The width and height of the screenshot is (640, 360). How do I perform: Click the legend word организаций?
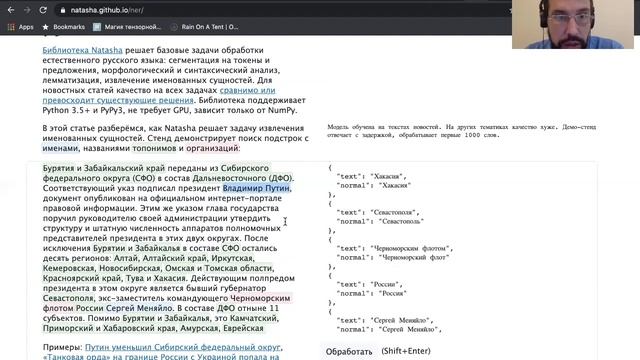click(212, 148)
